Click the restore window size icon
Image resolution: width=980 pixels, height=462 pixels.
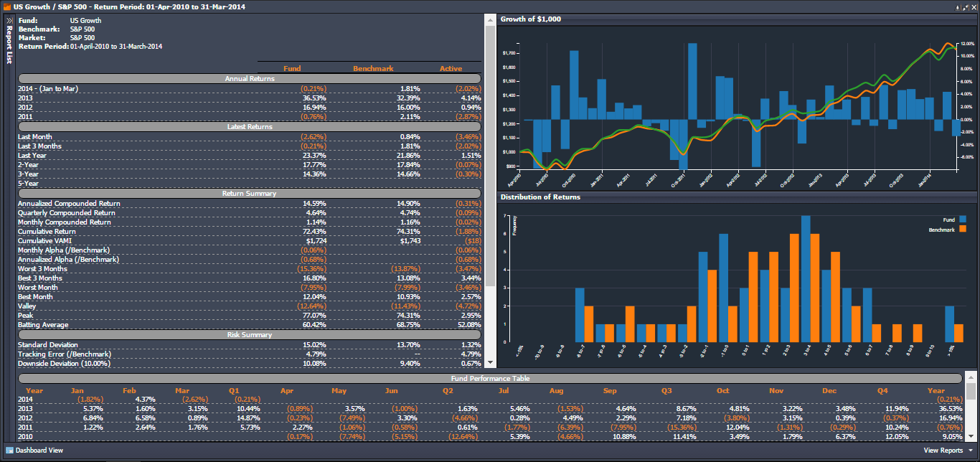(965, 6)
